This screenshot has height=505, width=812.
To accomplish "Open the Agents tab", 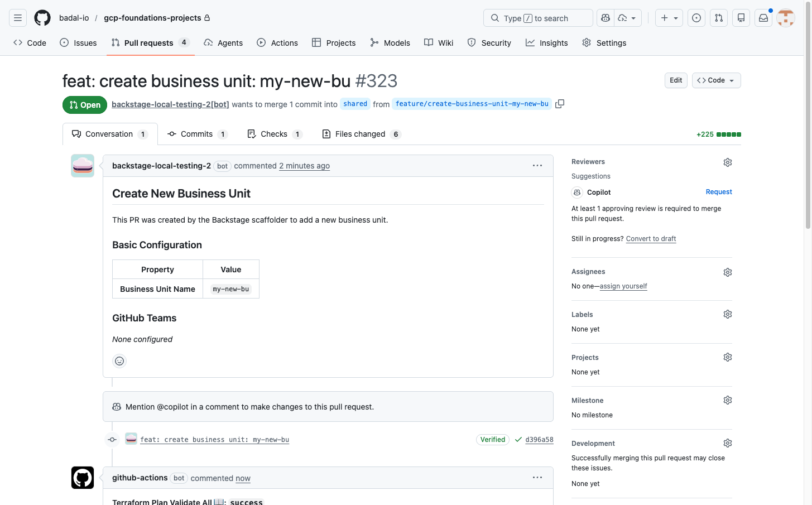I will click(x=223, y=43).
